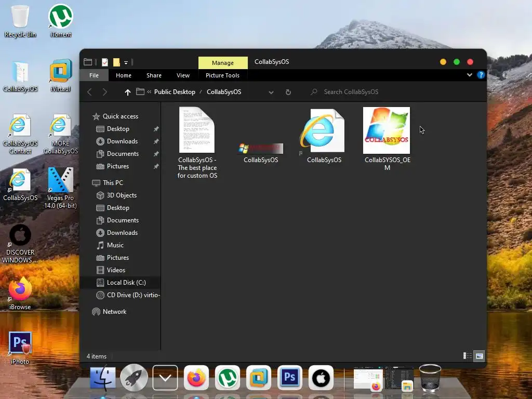
Task: Click the Firefox icon in the dock
Action: (196, 378)
